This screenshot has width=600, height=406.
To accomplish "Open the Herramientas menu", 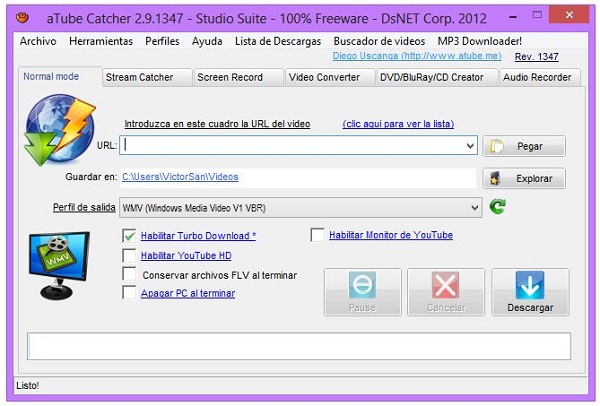I will coord(100,41).
